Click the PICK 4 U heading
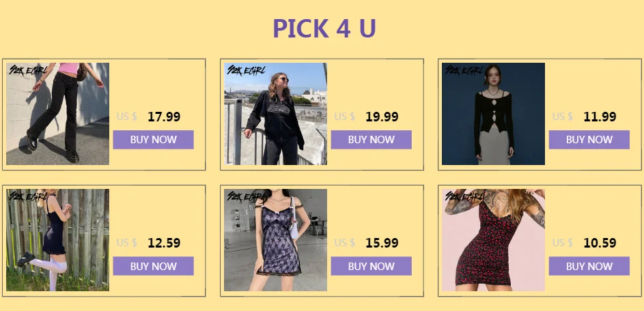The image size is (644, 311). coord(324,29)
